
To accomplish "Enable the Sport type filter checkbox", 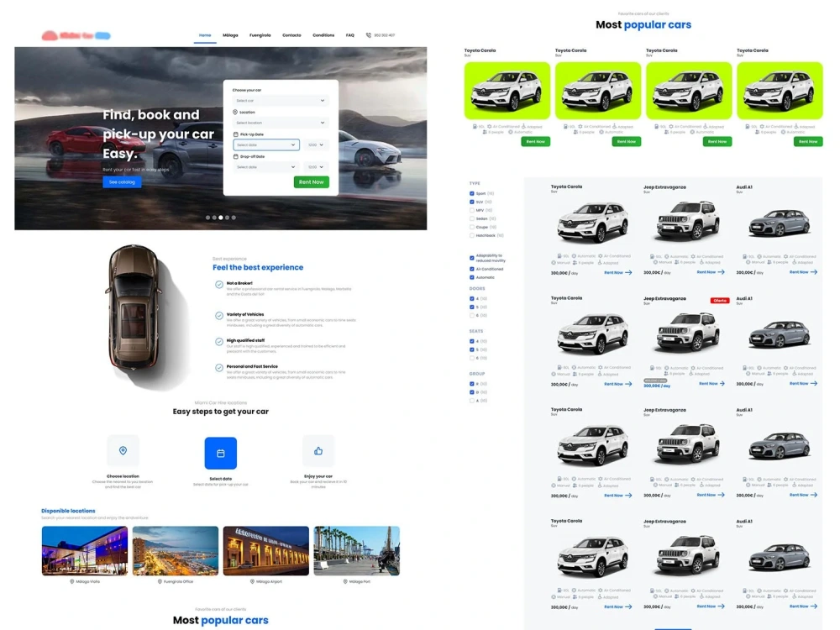I will pyautogui.click(x=472, y=193).
